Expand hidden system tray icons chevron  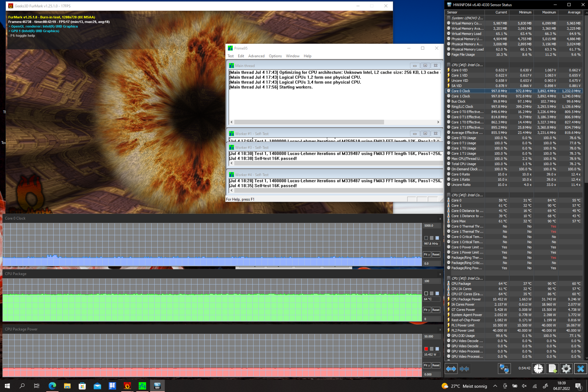[495, 386]
